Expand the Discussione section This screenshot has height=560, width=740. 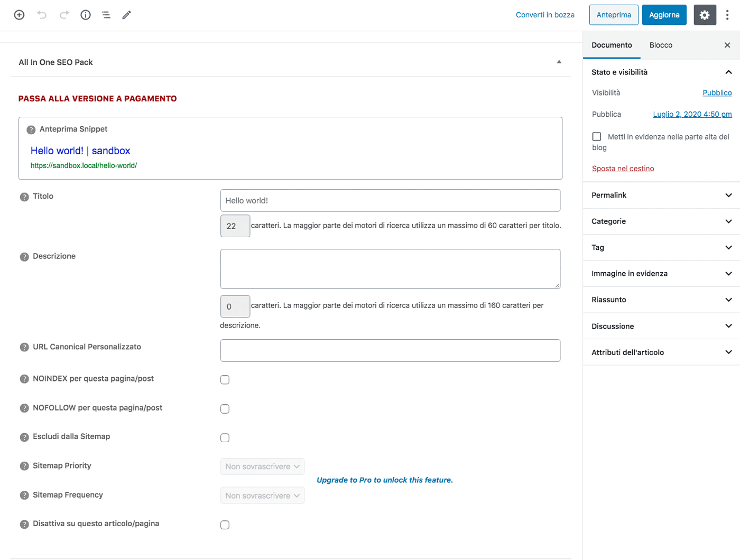(x=661, y=326)
